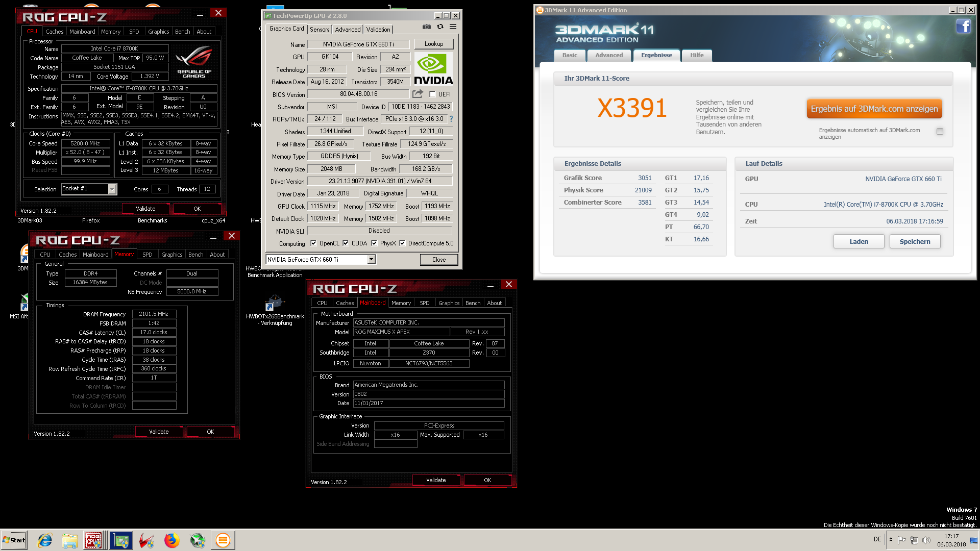Click the ROG Republic of Gamers logo

194,62
